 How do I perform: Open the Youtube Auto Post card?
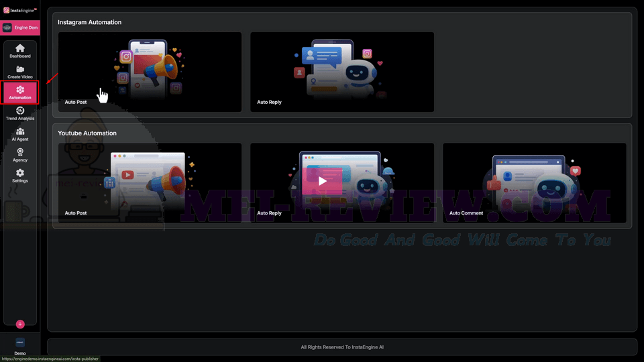(150, 183)
